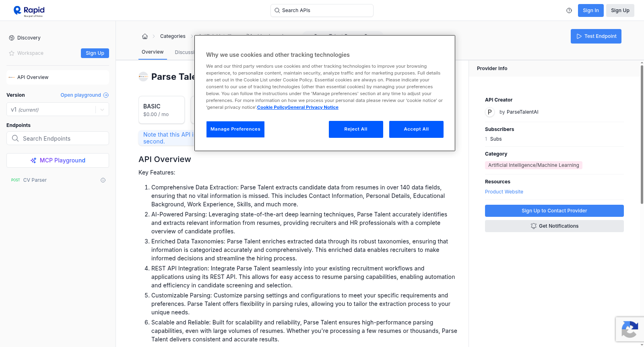Click Sign Up to Contact Provider
The height and width of the screenshot is (347, 644).
554,211
